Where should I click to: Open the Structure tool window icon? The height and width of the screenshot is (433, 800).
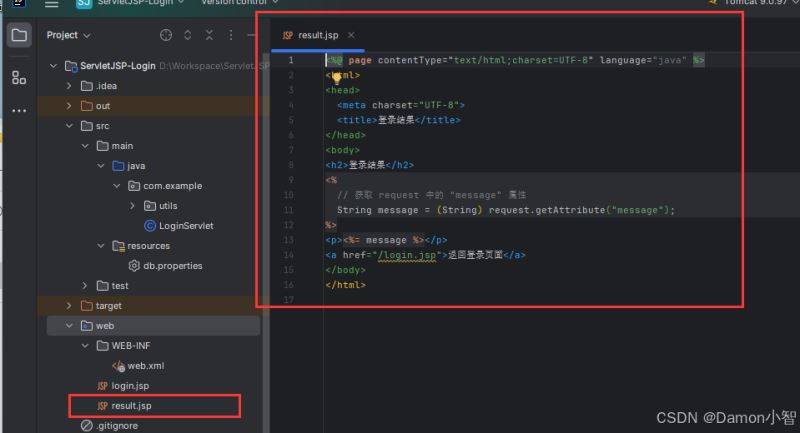pos(18,77)
